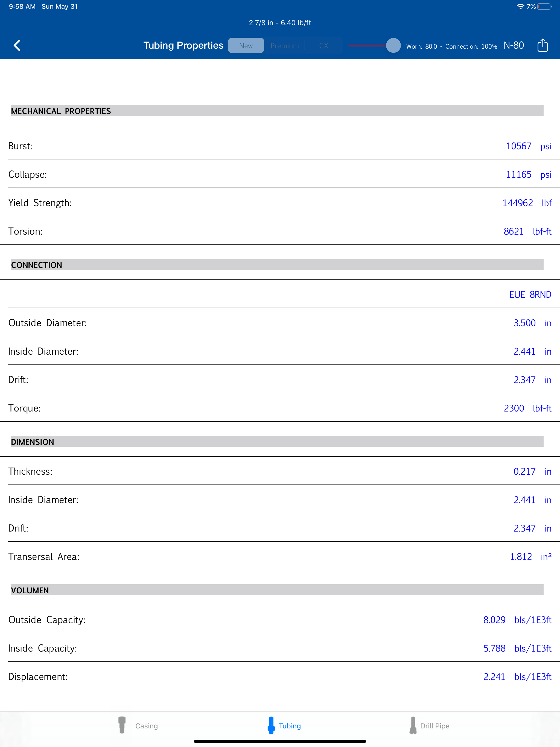560x747 pixels.
Task: Tap the 2 7/8 in - 6.40 lb/ft title
Action: [x=280, y=23]
